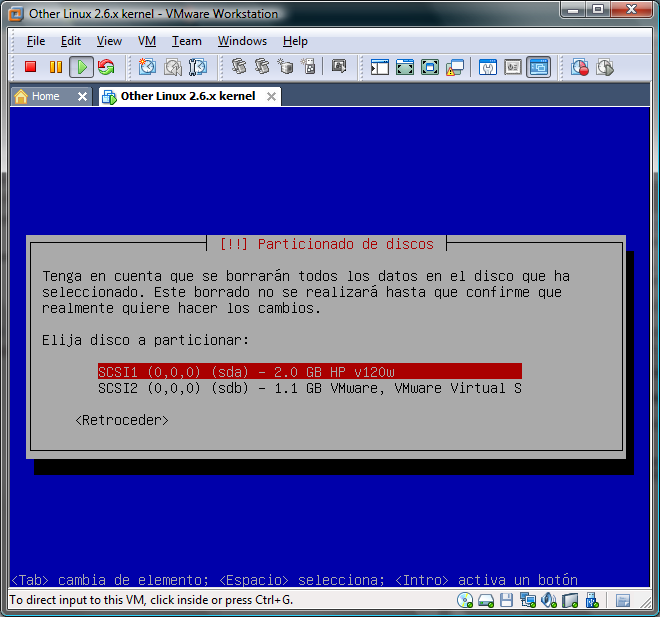
Task: Select the Other Linux 2.6.x kernel tab
Action: pos(188,96)
